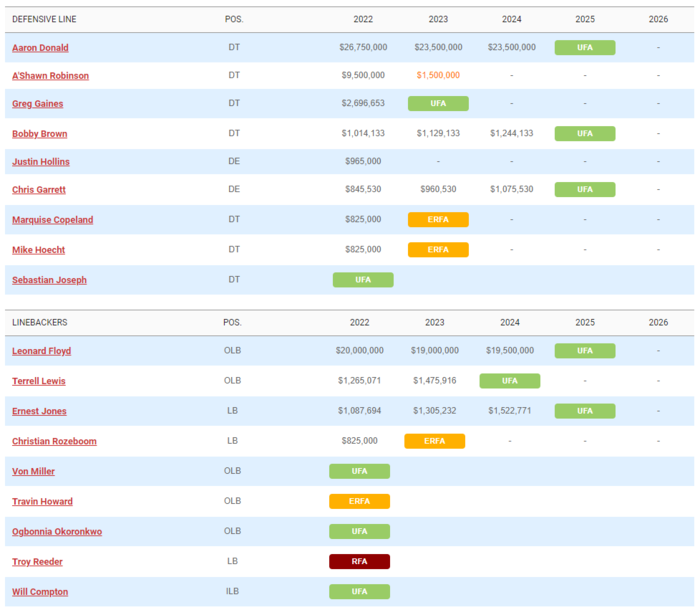The height and width of the screenshot is (615, 700).
Task: Click the Greg Gaines link
Action: [38, 104]
